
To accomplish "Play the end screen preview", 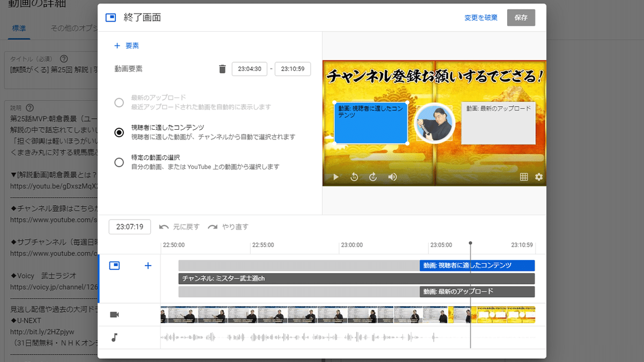I will 336,177.
